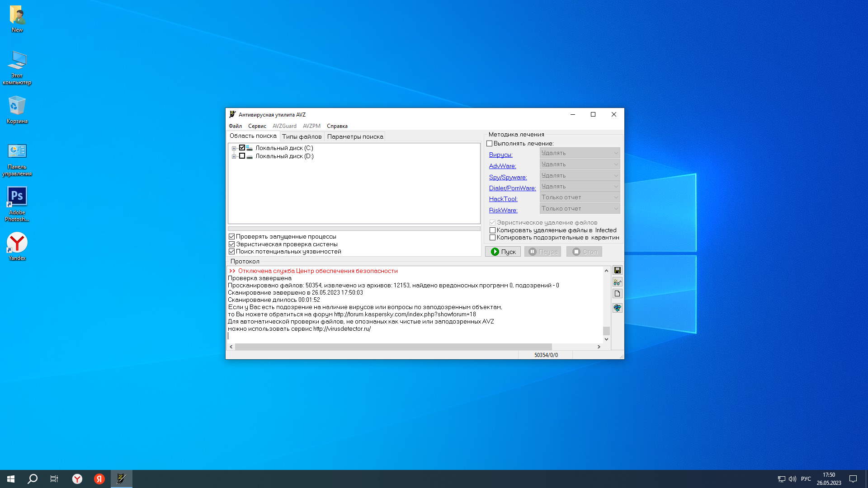Click the protocol horizontal scrollbar
The image size is (868, 488).
click(x=393, y=347)
